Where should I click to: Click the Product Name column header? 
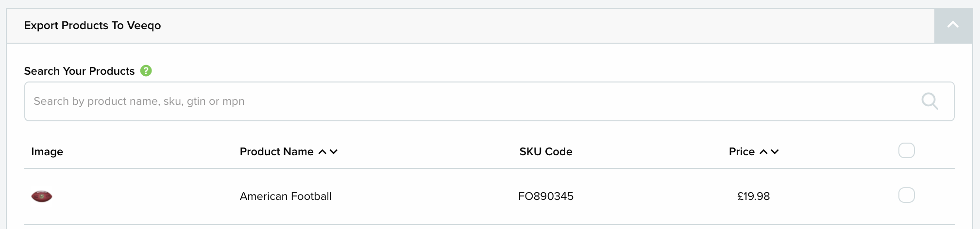[x=277, y=151]
